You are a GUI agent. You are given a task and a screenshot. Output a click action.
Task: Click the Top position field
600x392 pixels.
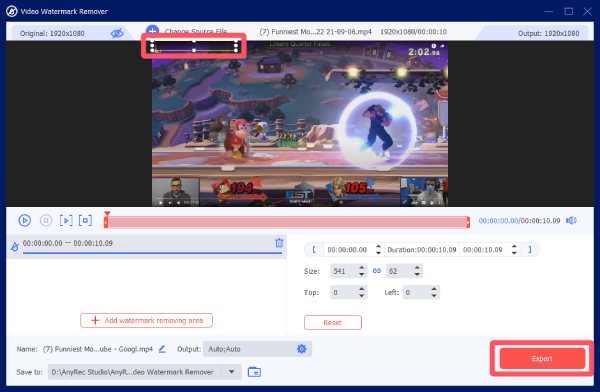[344, 292]
